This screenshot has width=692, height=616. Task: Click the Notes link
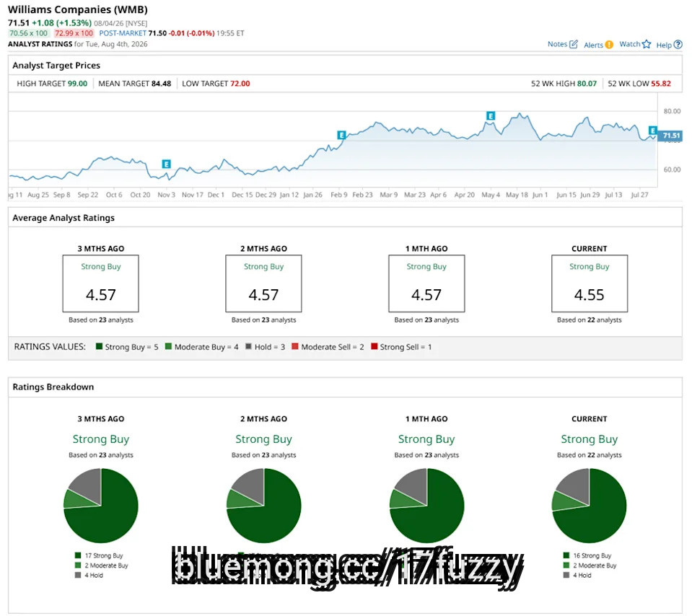[x=557, y=44]
